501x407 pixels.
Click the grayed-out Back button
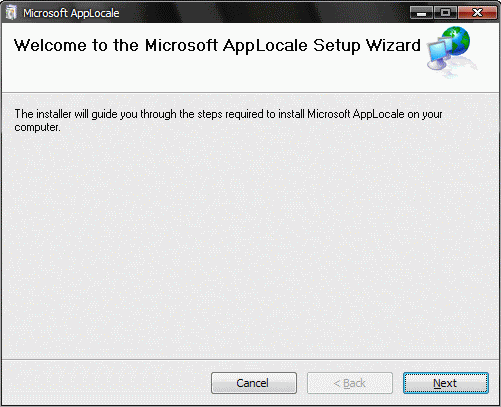(350, 383)
